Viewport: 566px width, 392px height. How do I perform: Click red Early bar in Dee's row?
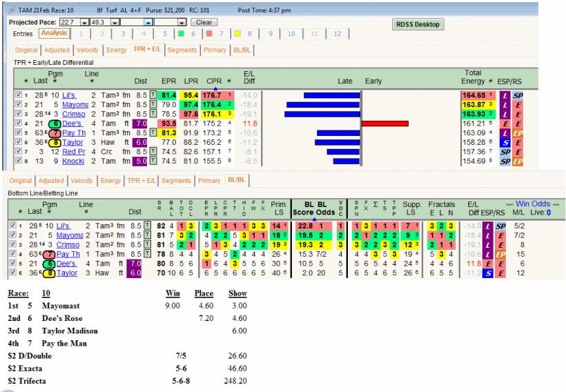(x=384, y=124)
